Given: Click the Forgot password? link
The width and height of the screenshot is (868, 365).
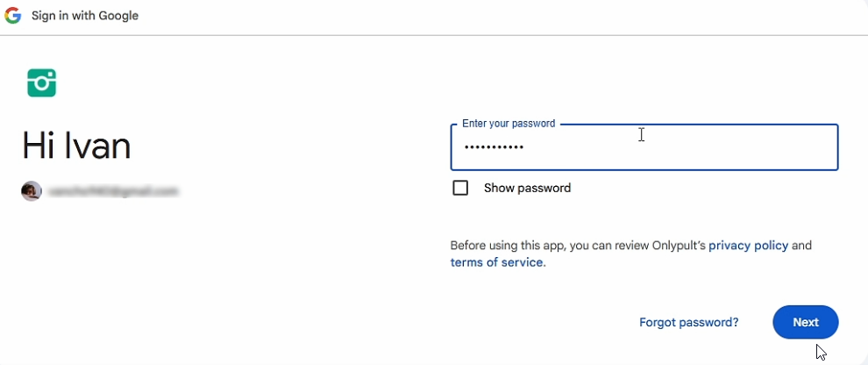Looking at the screenshot, I should tap(688, 322).
